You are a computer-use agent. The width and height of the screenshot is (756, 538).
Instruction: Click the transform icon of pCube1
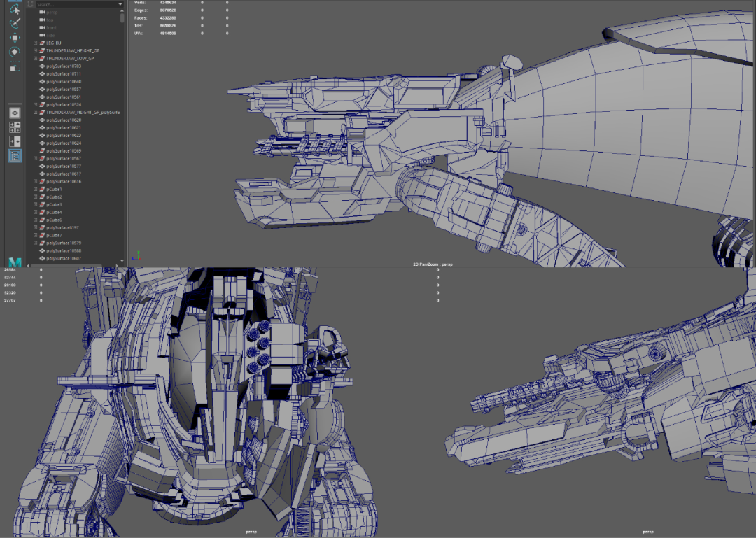(42, 190)
